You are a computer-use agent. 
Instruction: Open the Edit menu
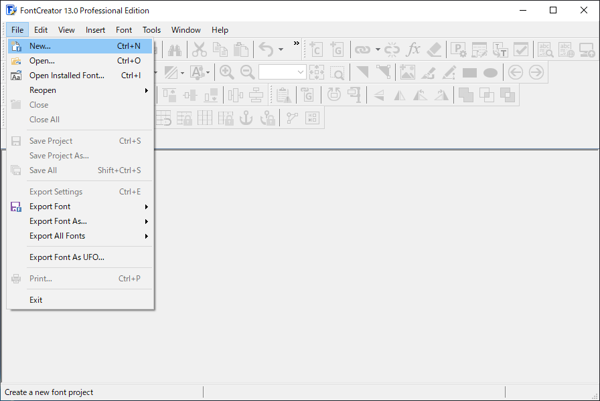[41, 30]
